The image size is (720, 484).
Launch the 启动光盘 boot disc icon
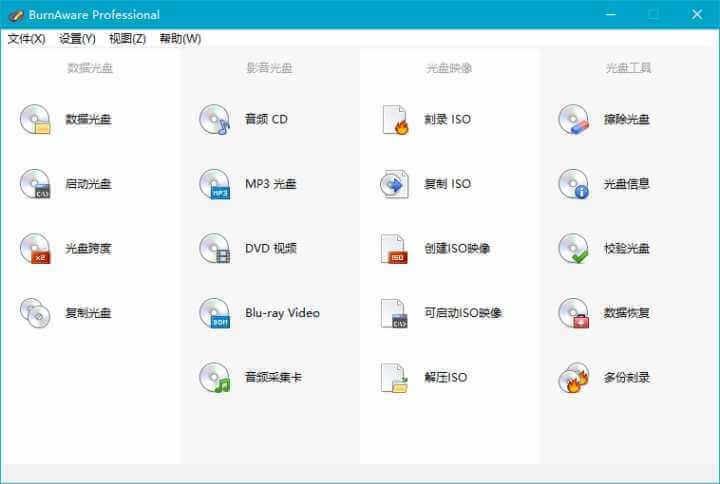point(35,184)
